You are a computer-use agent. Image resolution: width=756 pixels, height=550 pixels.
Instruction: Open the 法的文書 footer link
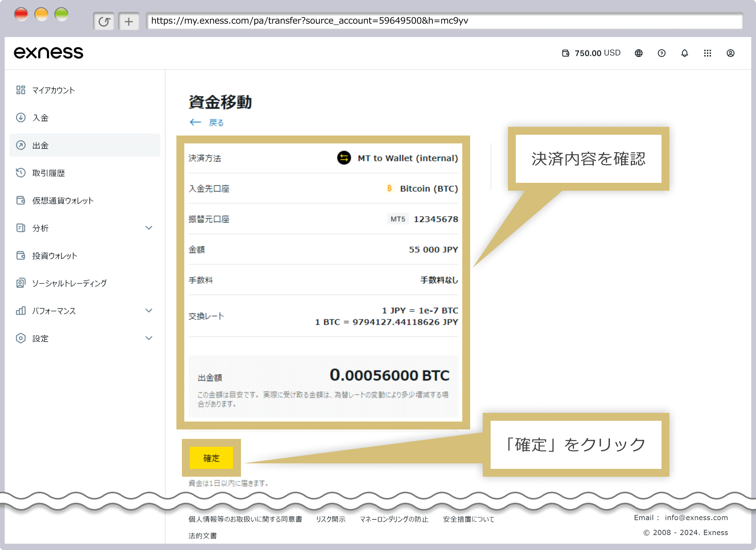point(203,536)
